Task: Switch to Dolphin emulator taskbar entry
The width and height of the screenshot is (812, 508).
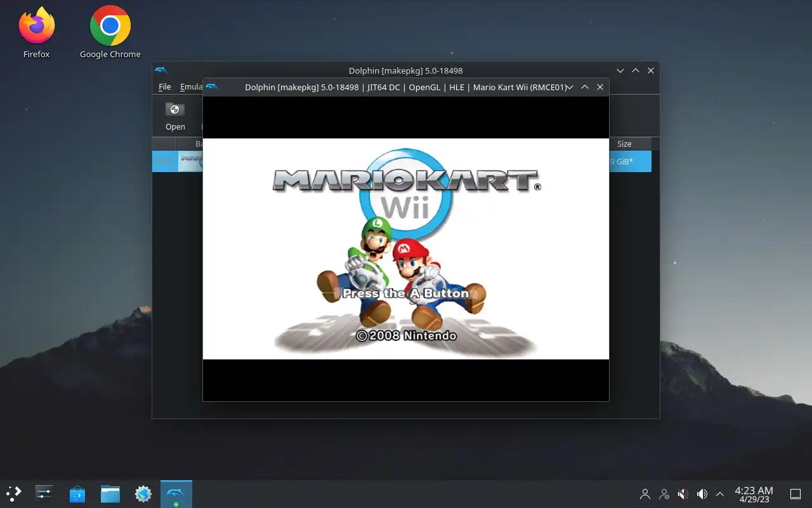Action: tap(176, 493)
